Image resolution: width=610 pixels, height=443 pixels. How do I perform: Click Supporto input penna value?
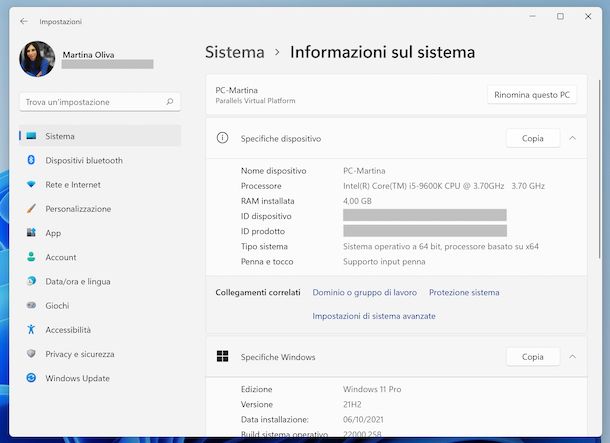click(x=384, y=262)
